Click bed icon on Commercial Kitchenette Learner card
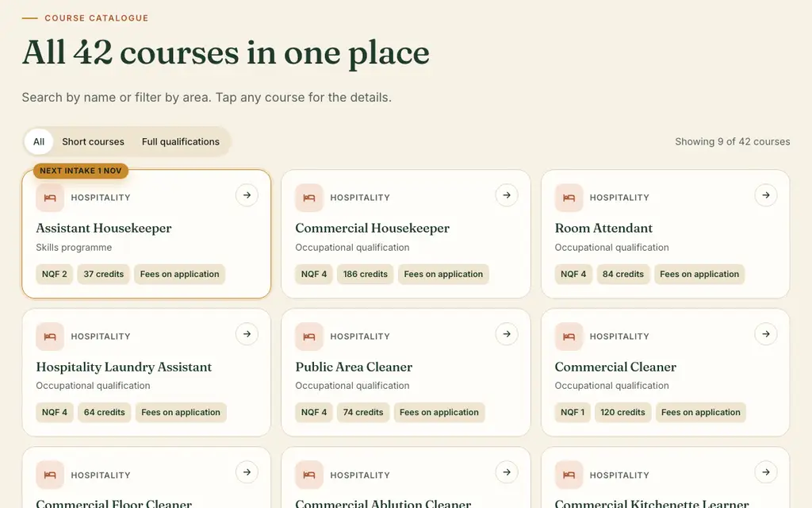 tap(569, 475)
